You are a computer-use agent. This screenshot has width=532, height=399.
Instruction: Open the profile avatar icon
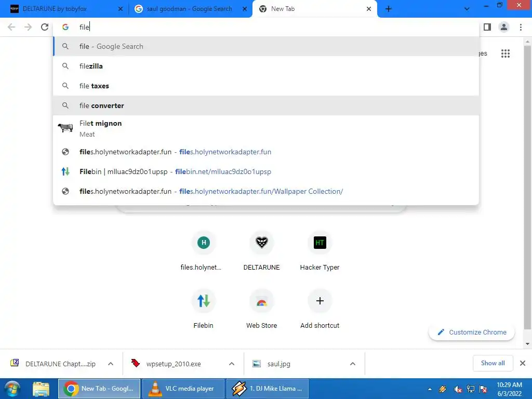pos(504,27)
